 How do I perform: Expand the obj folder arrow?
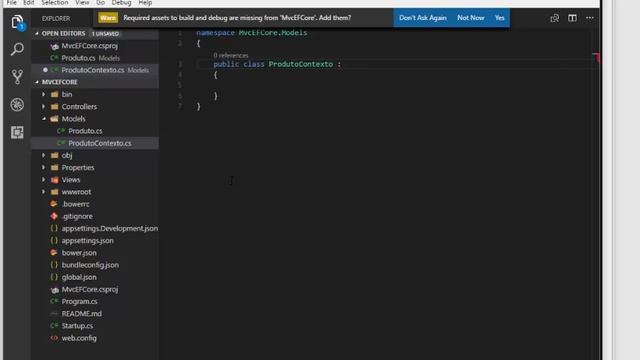pyautogui.click(x=44, y=155)
